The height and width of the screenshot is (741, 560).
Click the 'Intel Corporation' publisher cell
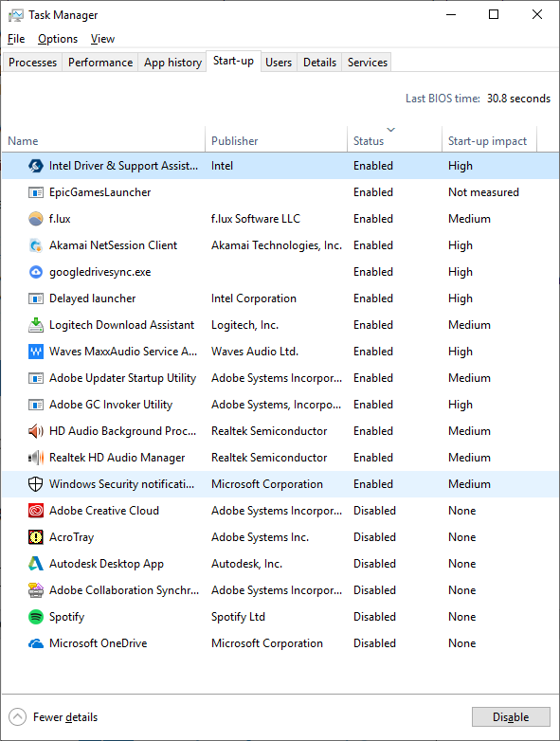click(x=253, y=298)
